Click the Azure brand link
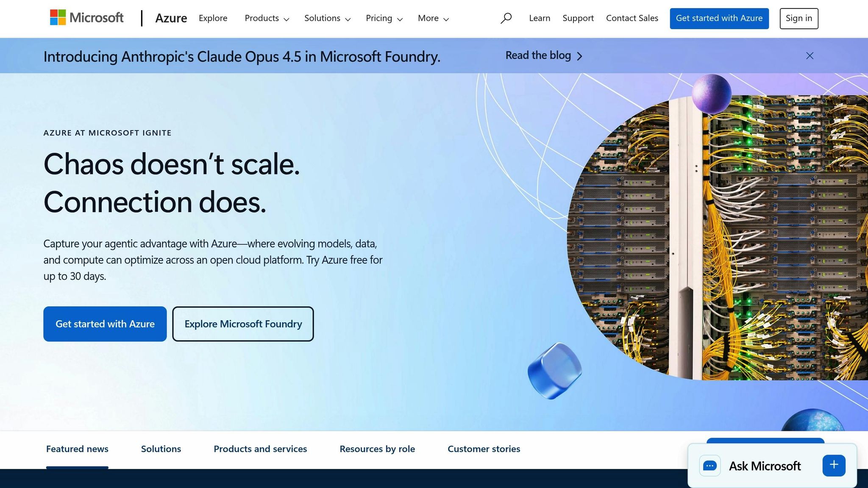868x488 pixels. tap(171, 18)
